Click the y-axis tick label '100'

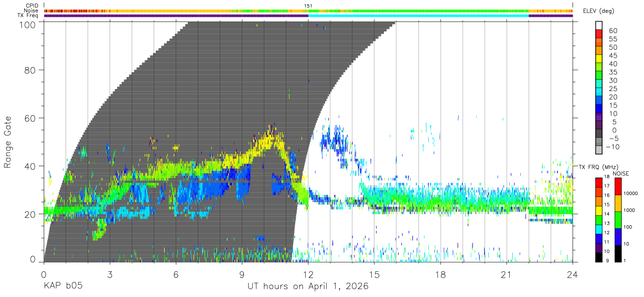tap(28, 24)
